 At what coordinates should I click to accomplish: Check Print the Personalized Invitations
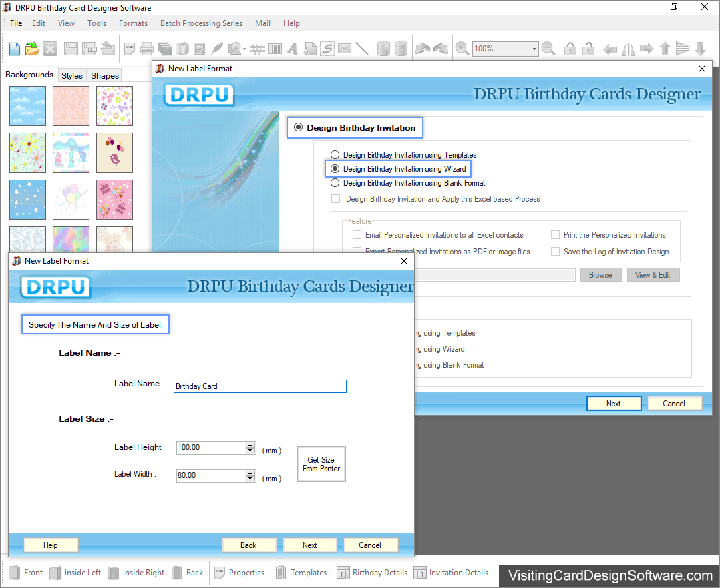tap(555, 235)
